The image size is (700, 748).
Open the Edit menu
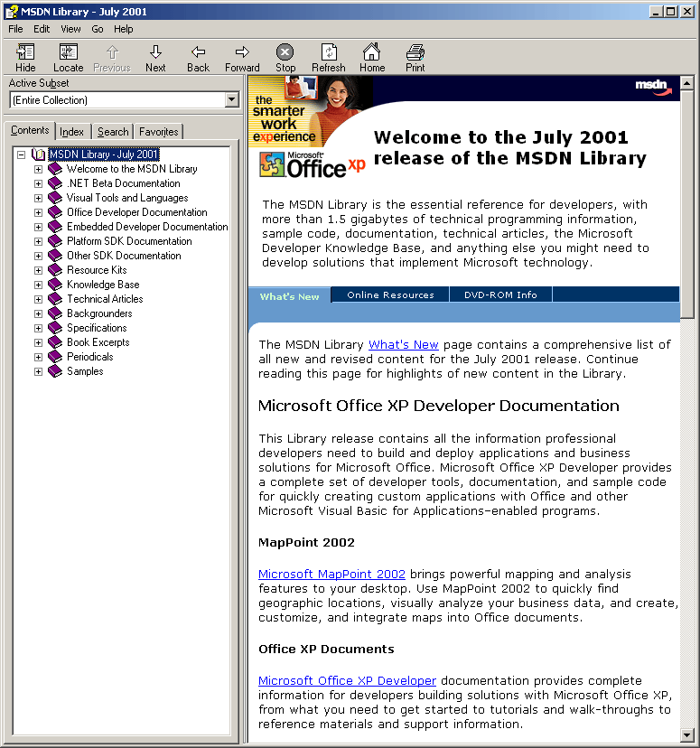(42, 29)
